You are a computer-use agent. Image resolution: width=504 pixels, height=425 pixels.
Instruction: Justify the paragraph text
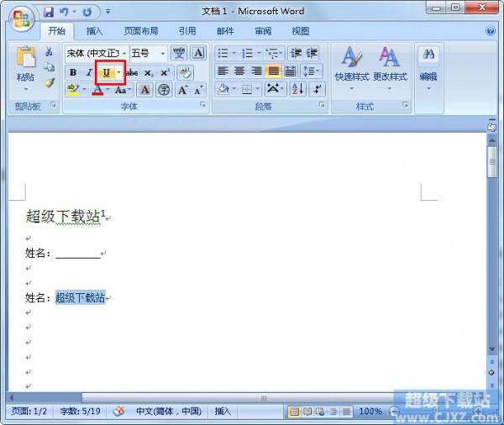pyautogui.click(x=274, y=71)
